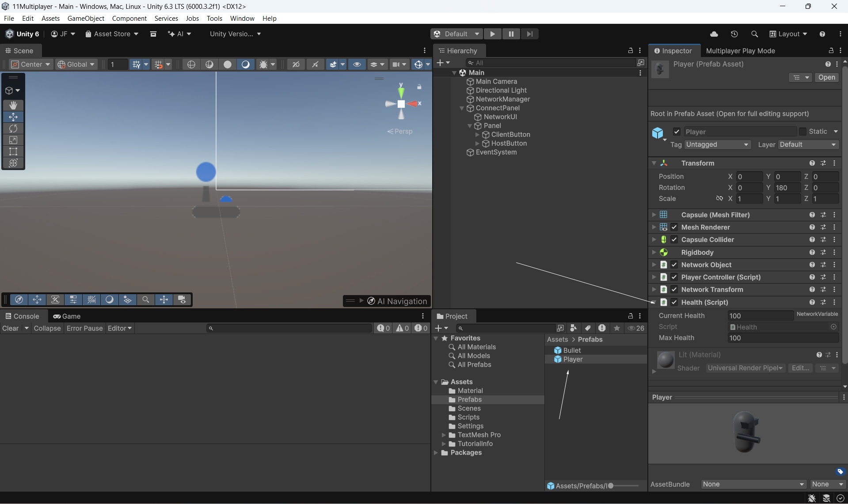848x504 pixels.
Task: Click the global search magnifier icon
Action: (754, 34)
